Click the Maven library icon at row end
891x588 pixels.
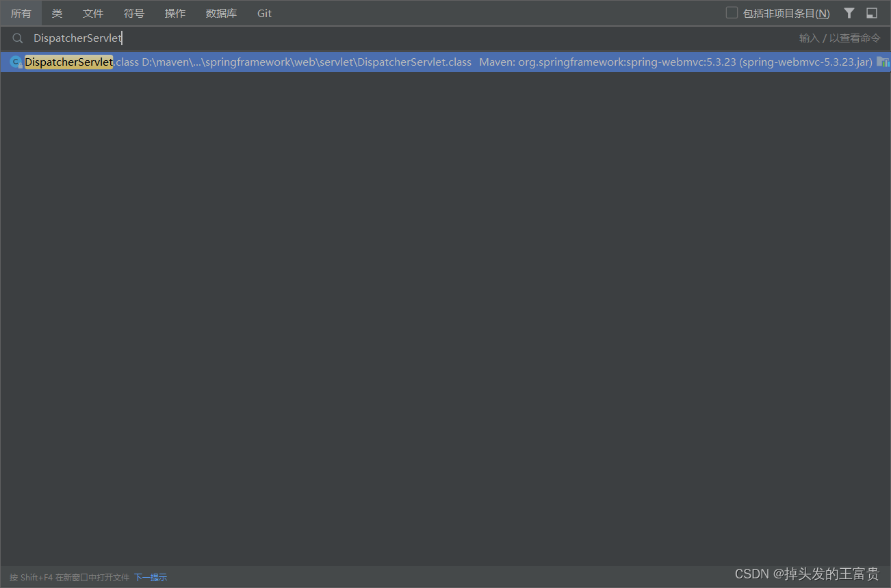point(883,62)
